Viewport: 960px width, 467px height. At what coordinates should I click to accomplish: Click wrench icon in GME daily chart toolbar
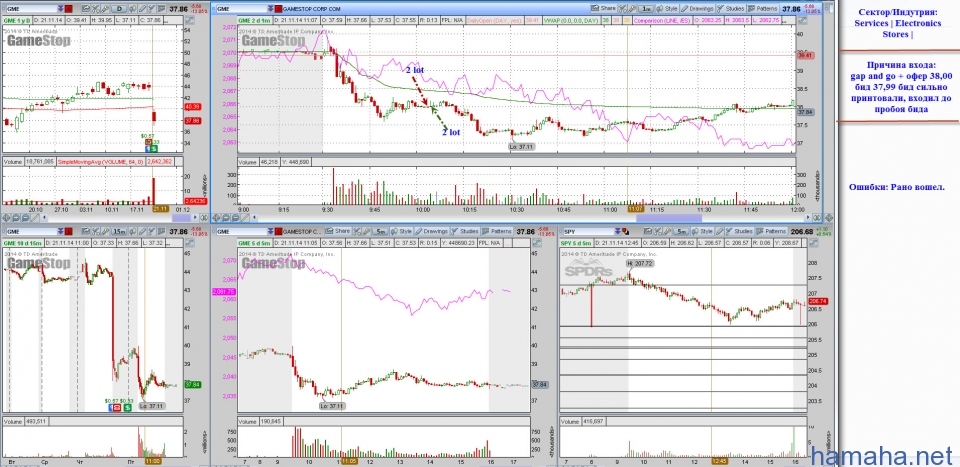click(105, 9)
